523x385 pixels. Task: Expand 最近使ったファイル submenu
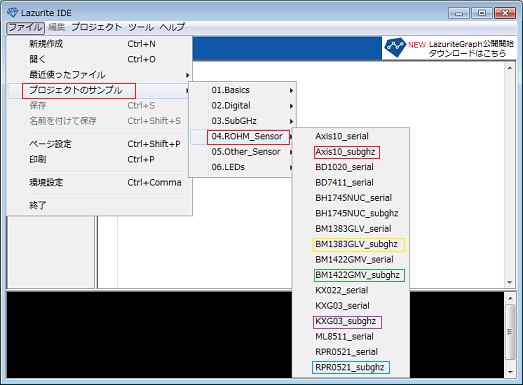[99, 75]
